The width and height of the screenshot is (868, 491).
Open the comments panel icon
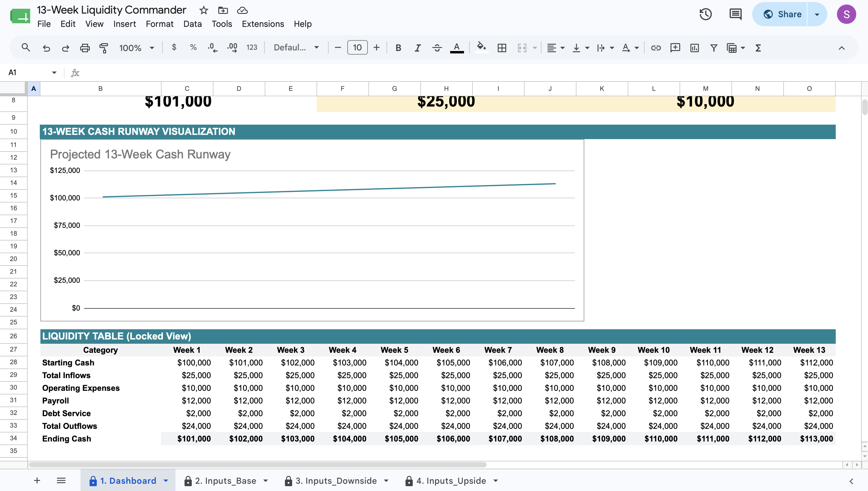[735, 14]
